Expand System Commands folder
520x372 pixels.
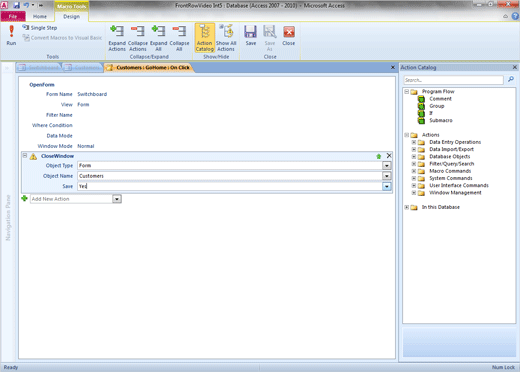414,178
